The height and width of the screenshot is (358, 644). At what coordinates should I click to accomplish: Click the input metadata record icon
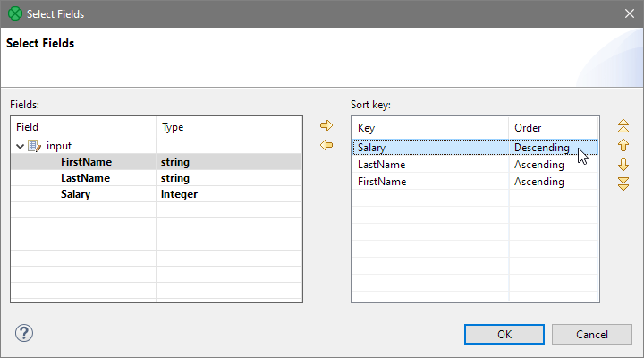(x=35, y=146)
